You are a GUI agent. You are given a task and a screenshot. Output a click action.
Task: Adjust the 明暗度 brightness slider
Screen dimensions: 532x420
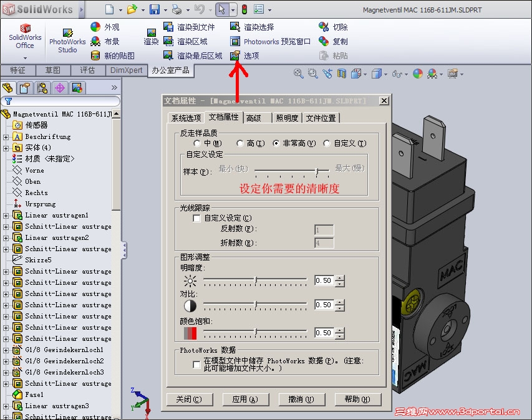pyautogui.click(x=255, y=280)
